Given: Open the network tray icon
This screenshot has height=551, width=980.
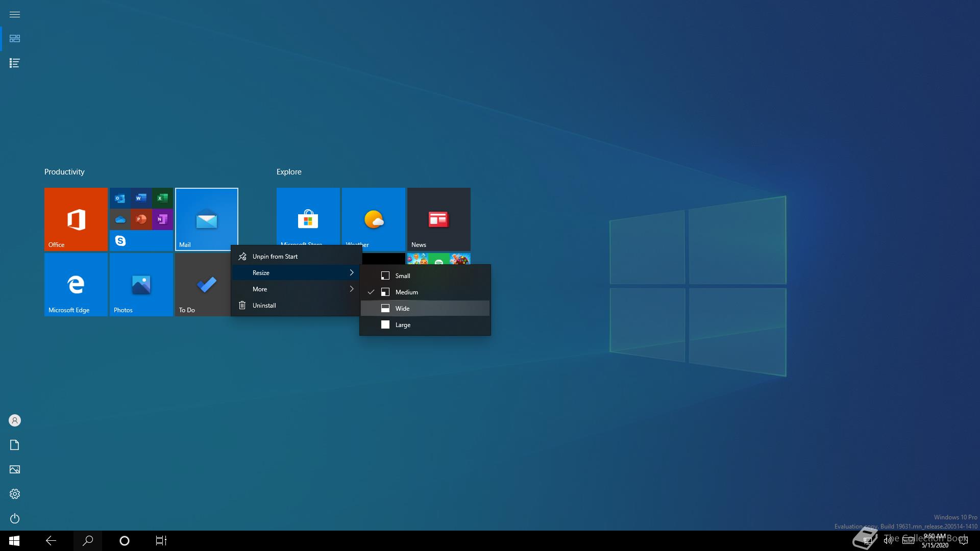Looking at the screenshot, I should point(867,541).
